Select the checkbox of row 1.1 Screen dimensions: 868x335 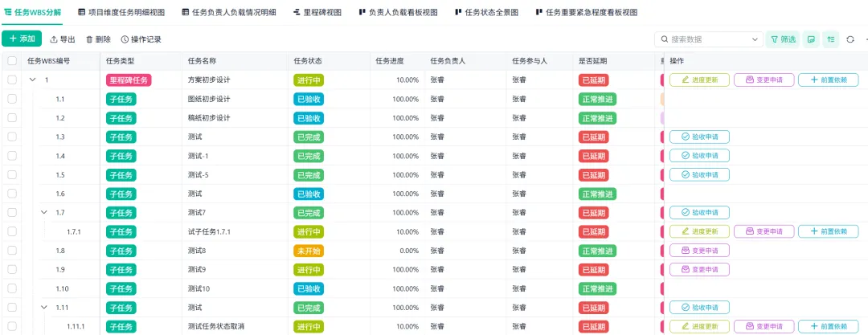click(12, 99)
